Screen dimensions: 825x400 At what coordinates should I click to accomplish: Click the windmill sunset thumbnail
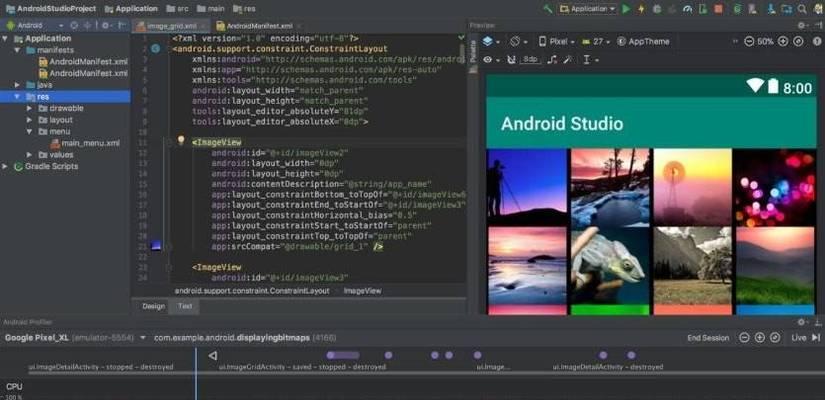(x=692, y=187)
